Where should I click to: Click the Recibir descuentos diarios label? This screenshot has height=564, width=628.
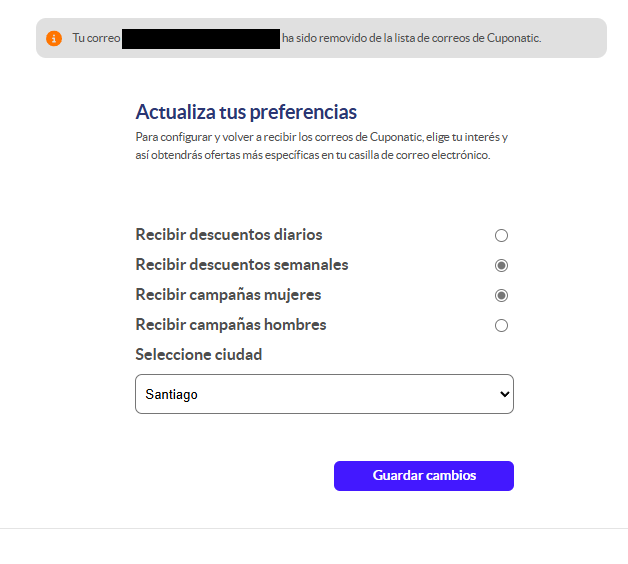229,235
